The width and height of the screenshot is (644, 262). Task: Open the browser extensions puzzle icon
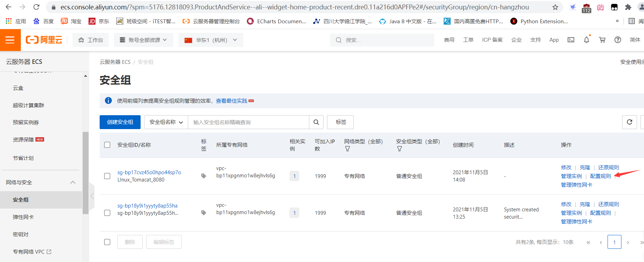pyautogui.click(x=628, y=7)
